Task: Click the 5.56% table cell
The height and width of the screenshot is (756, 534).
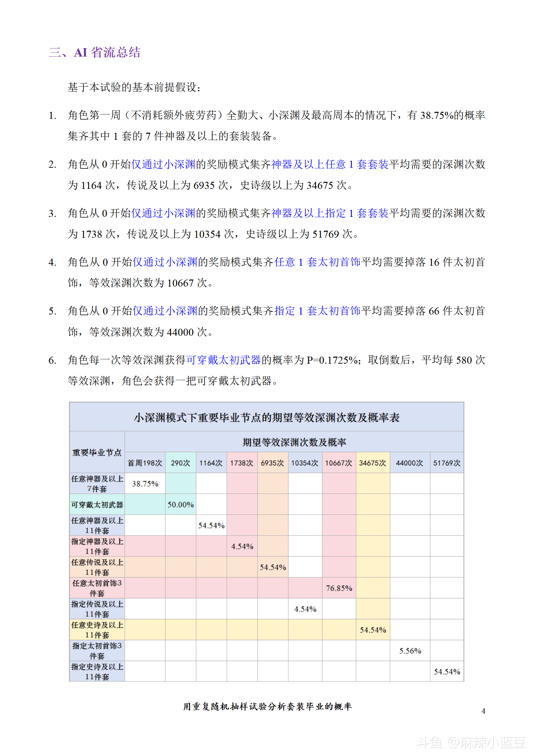Action: pos(410,651)
